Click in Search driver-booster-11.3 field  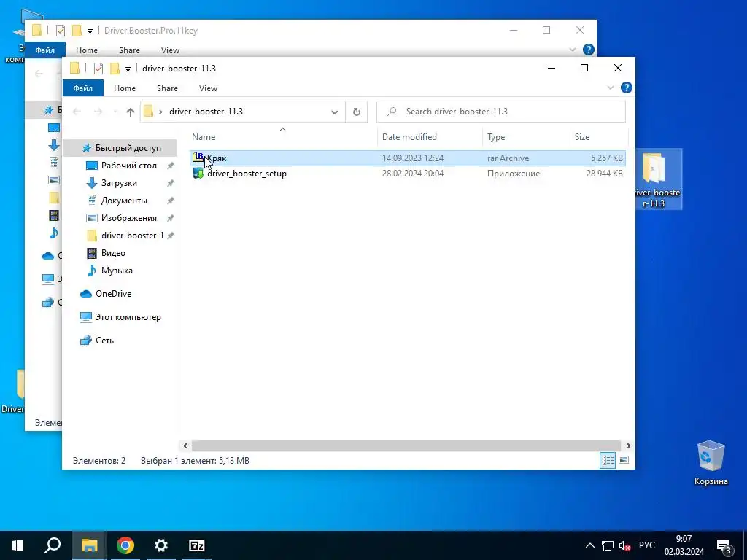tap(500, 112)
